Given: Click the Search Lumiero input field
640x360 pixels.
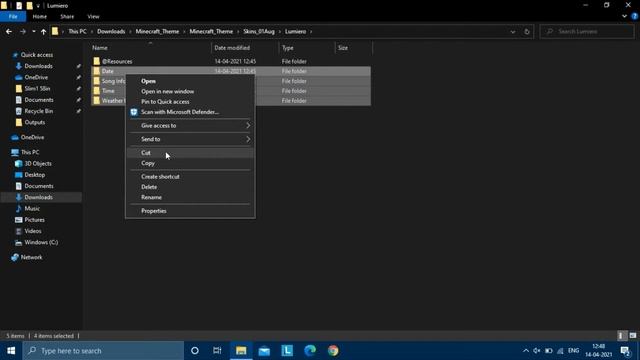Looking at the screenshot, I should pos(587,31).
